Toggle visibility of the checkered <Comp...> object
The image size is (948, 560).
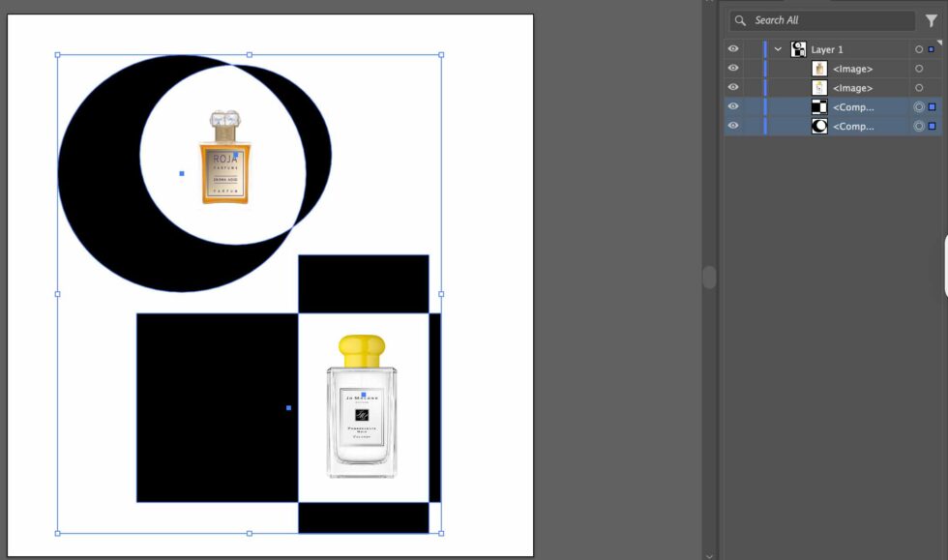point(733,106)
